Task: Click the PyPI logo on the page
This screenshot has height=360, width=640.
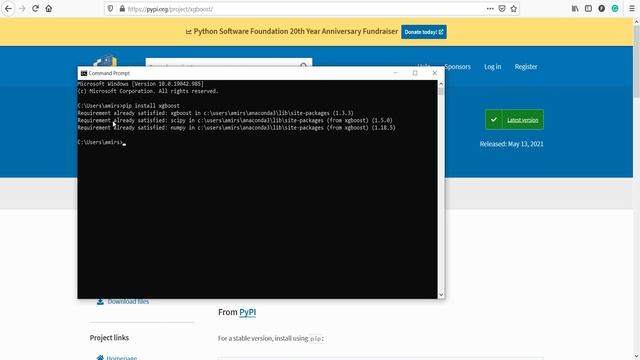Action: tap(105, 60)
